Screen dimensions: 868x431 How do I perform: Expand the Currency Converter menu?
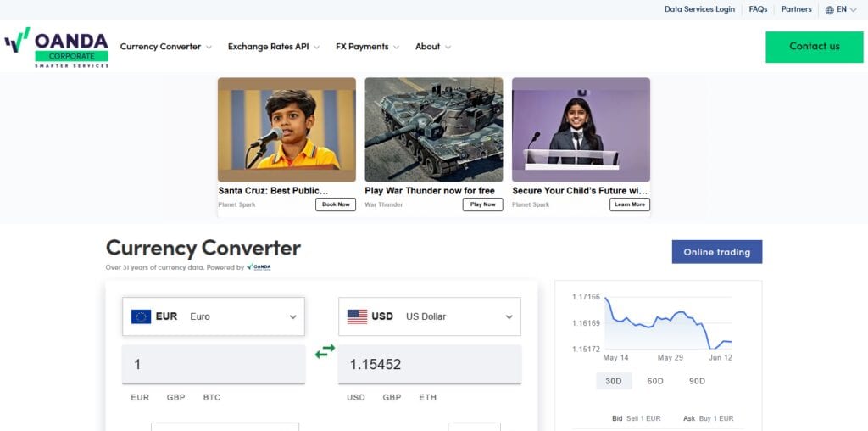(x=165, y=47)
